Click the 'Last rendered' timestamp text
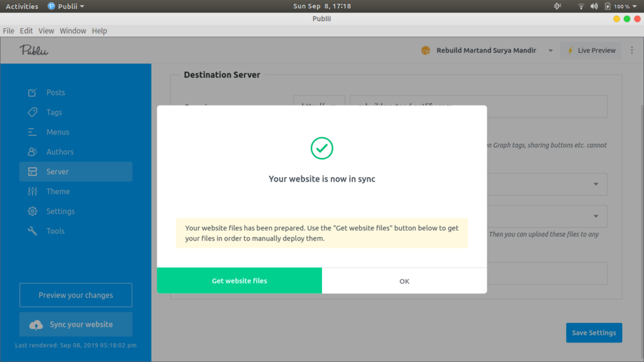644x362 pixels. [76, 346]
